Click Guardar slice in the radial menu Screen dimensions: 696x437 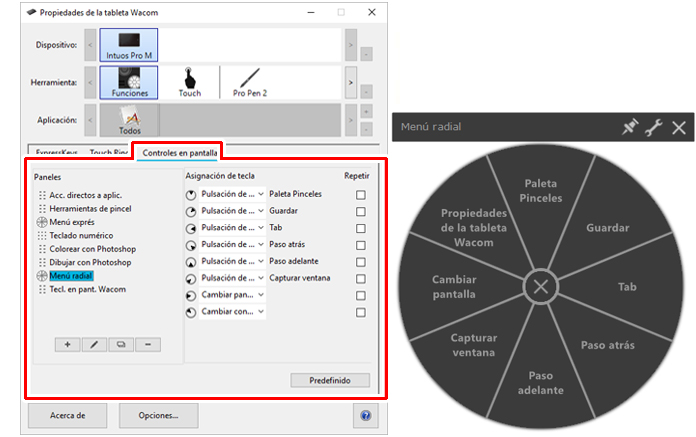[x=606, y=227]
